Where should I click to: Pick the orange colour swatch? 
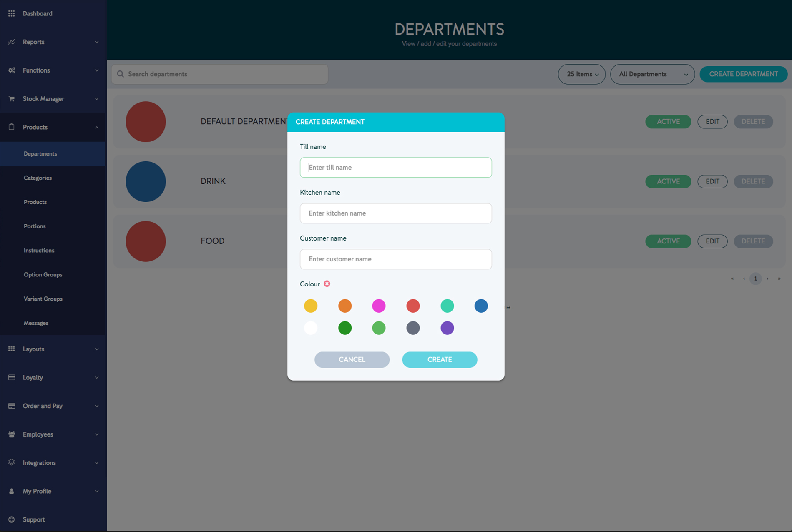[x=345, y=306]
